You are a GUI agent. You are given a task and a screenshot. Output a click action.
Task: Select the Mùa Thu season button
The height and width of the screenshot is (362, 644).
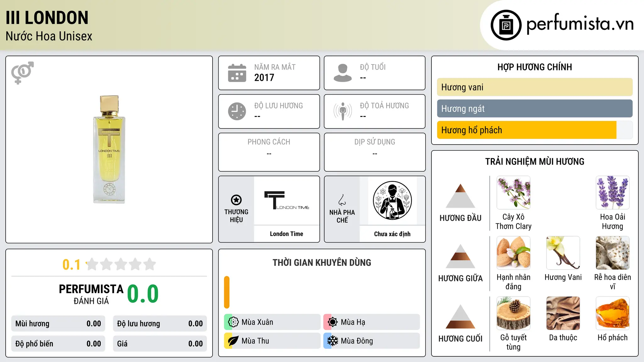click(272, 341)
